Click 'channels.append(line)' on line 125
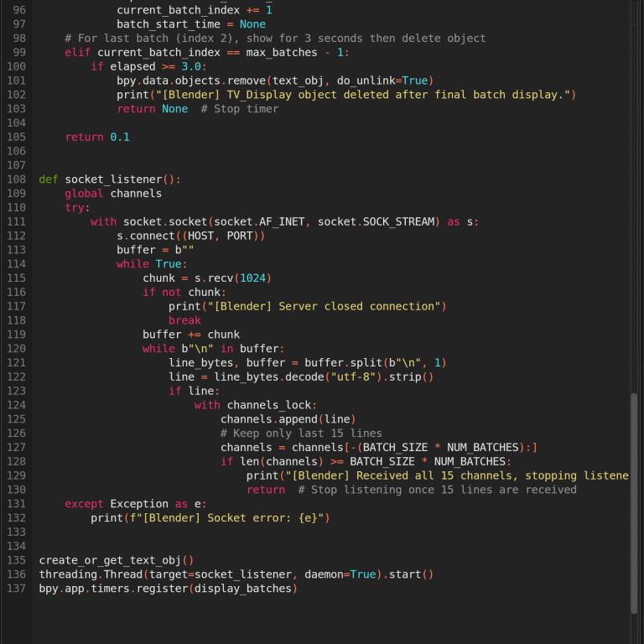 pos(288,419)
